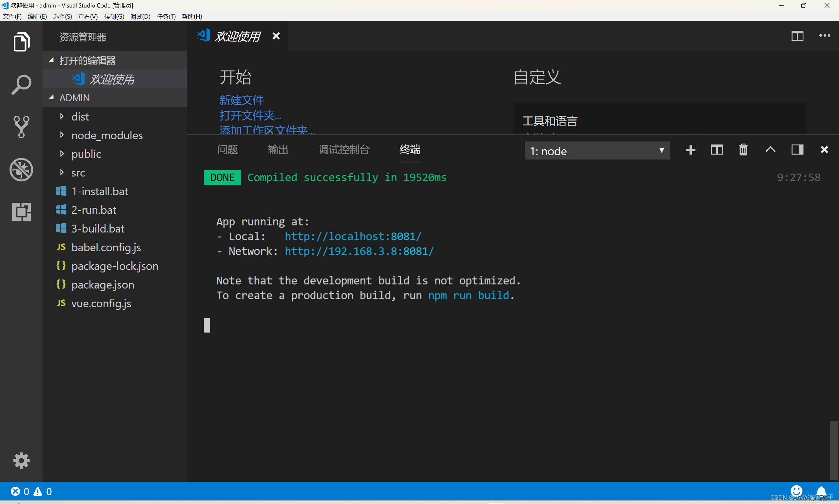
Task: Open the editor more actions ellipsis
Action: (x=825, y=36)
